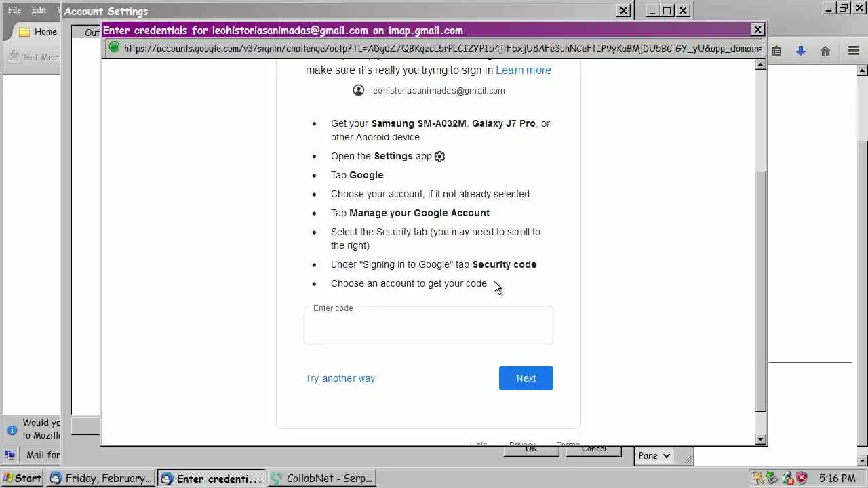868x488 pixels.
Task: Open the File menu in Thunderbird
Action: click(x=14, y=10)
